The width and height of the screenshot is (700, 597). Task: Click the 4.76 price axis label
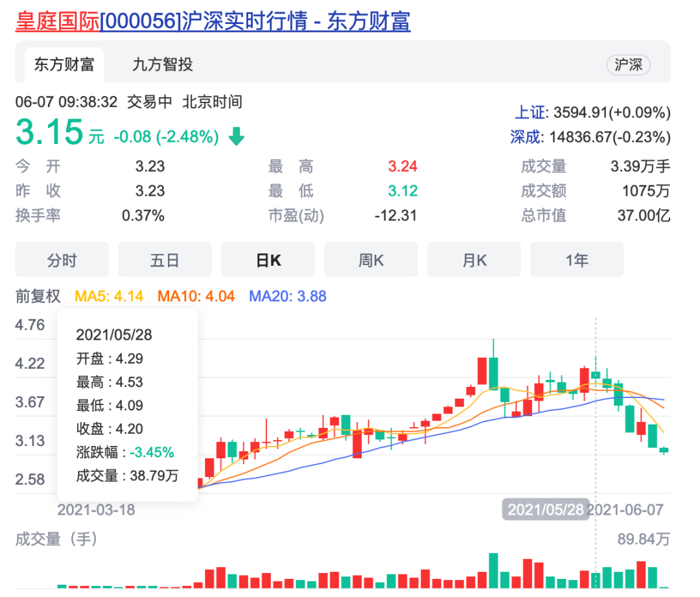[30, 325]
